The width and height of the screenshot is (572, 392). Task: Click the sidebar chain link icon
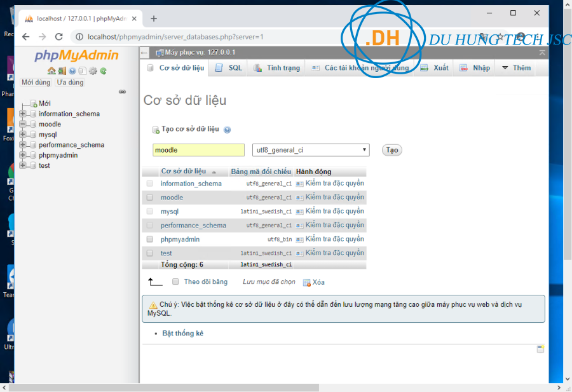[123, 91]
